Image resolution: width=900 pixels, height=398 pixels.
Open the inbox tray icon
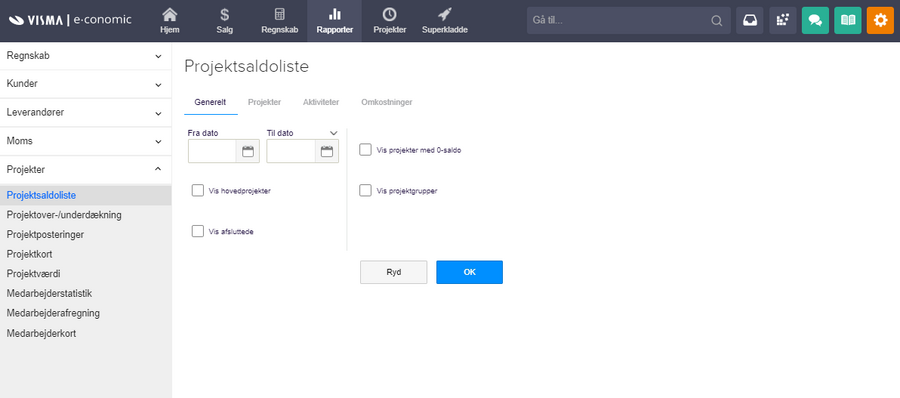(750, 20)
